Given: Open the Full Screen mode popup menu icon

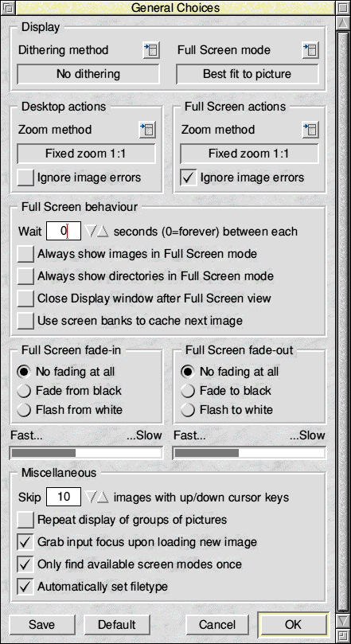Looking at the screenshot, I should tap(310, 50).
